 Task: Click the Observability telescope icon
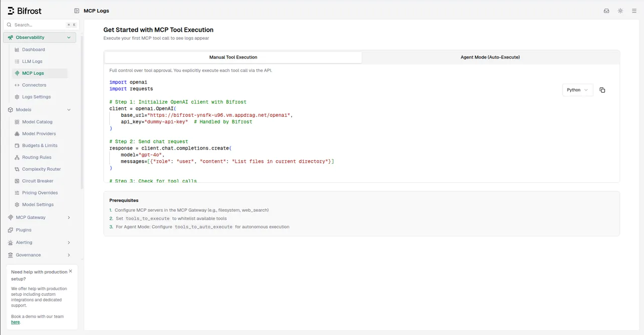pyautogui.click(x=11, y=37)
